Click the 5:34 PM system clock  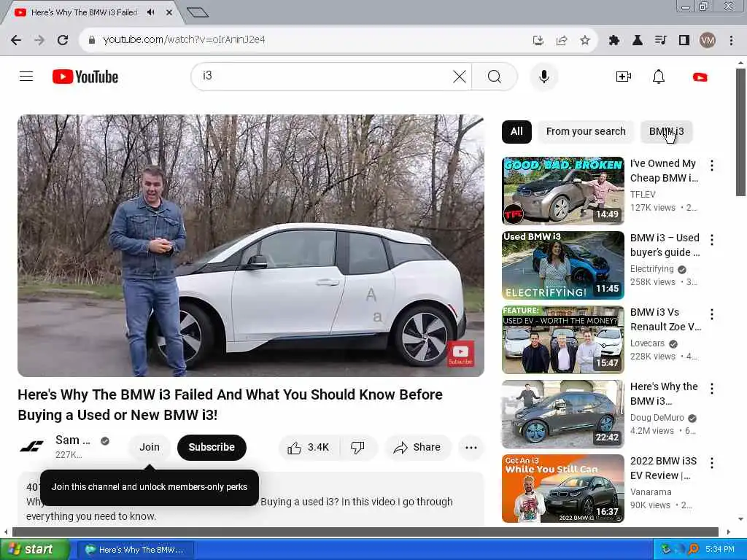pyautogui.click(x=720, y=550)
